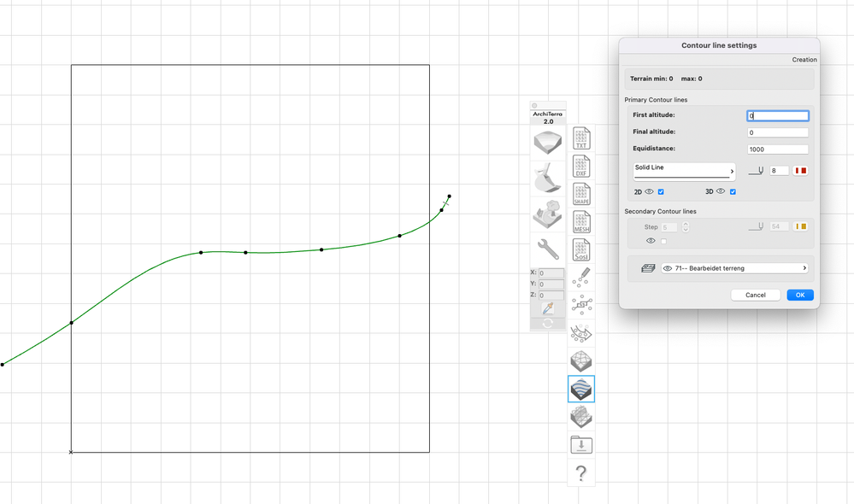Click the X coordinate field in ArchiTerra palette
The image size is (854, 504).
point(551,273)
